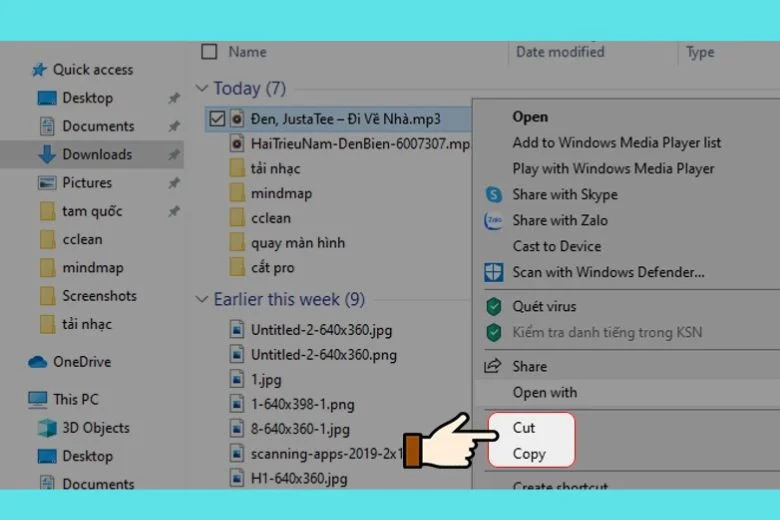
Task: Click the folder icon of quay màn hình
Action: coord(237,243)
